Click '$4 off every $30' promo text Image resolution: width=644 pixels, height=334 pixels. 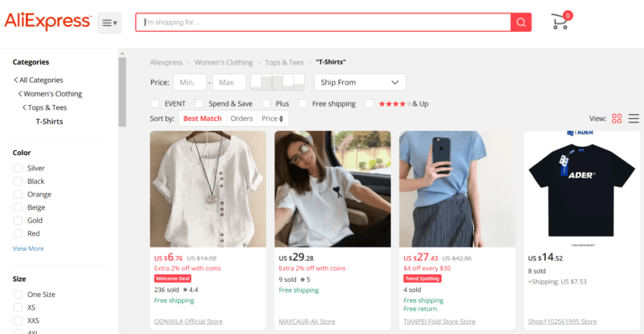(x=427, y=269)
